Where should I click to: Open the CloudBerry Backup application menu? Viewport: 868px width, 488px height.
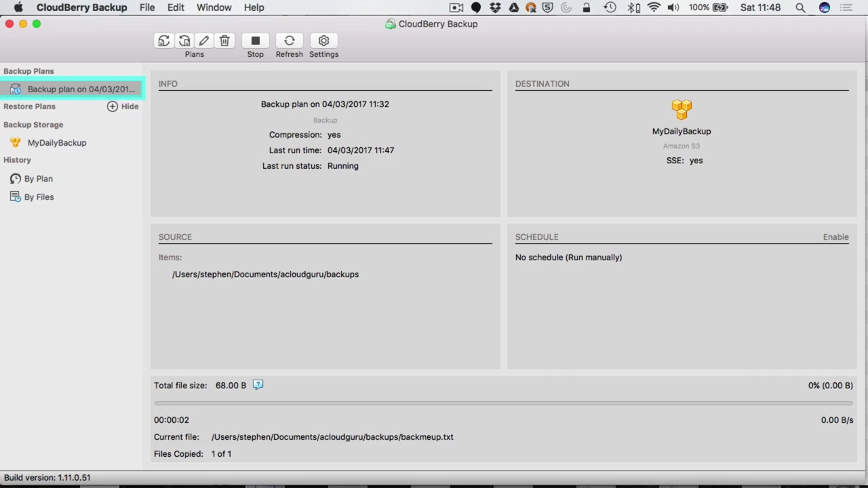pos(81,7)
